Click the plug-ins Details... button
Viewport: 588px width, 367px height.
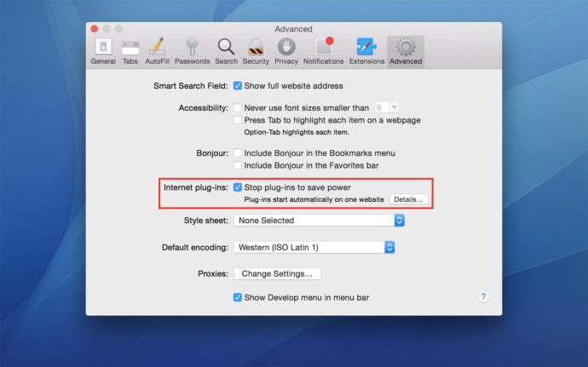click(x=408, y=199)
